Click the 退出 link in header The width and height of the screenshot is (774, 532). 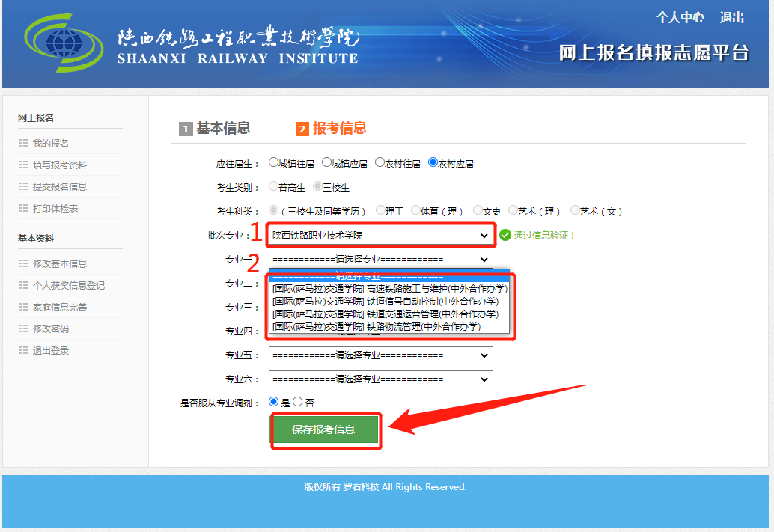731,17
